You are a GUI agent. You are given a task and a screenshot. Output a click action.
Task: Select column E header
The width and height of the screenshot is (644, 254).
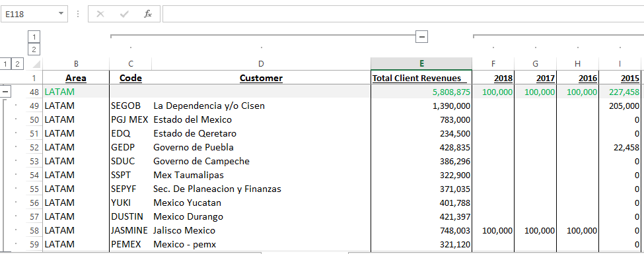(421, 63)
